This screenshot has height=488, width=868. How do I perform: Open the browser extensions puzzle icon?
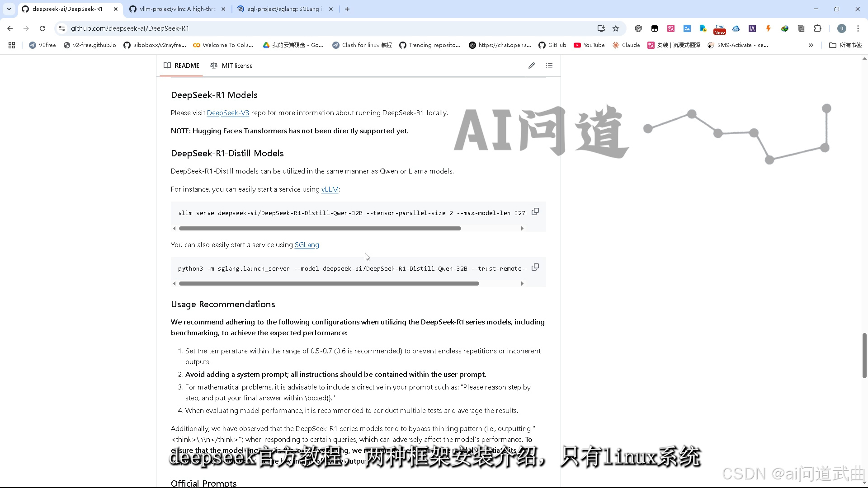click(817, 28)
